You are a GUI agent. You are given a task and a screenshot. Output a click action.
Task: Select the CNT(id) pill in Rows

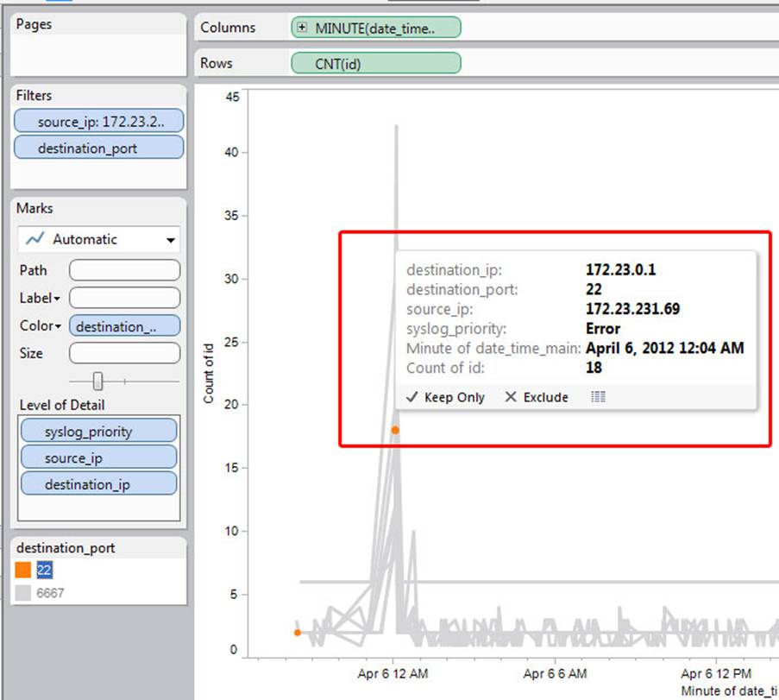click(x=376, y=64)
